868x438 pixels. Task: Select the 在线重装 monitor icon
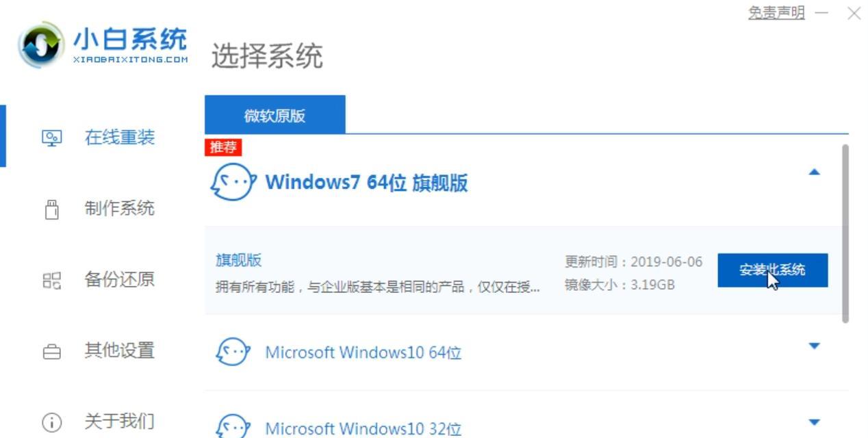coord(52,138)
